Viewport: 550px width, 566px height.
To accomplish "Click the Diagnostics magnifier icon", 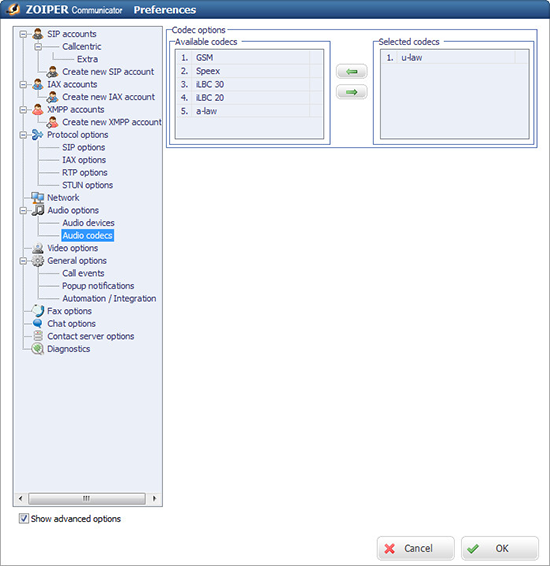I will pyautogui.click(x=38, y=349).
